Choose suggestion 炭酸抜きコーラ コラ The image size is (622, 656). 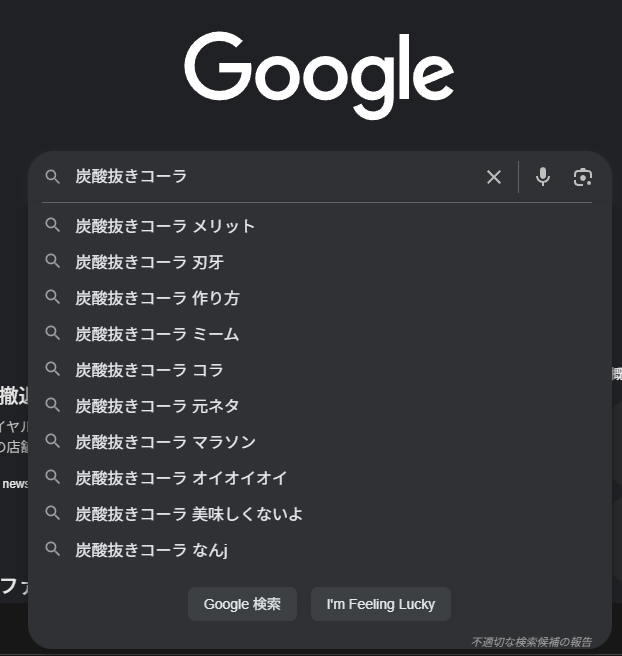tap(150, 370)
